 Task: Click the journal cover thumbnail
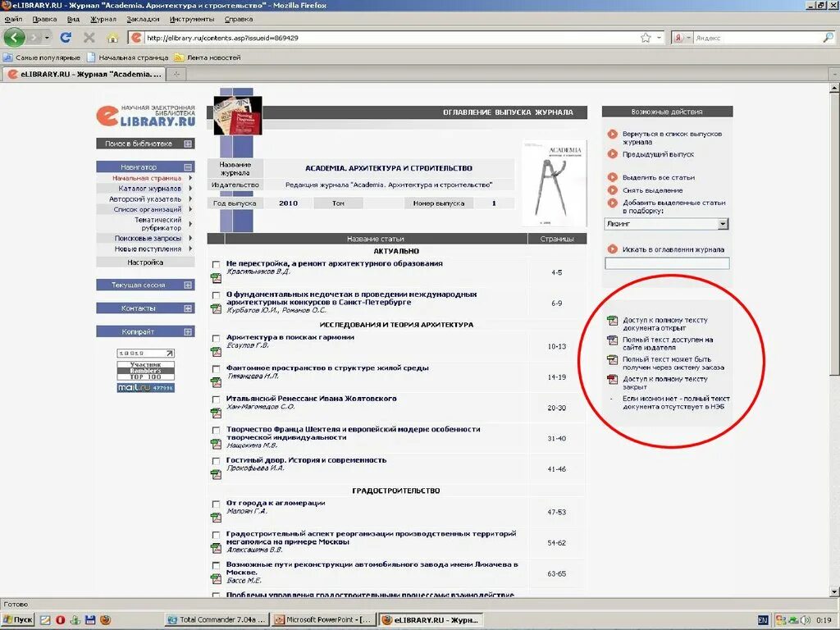click(x=555, y=183)
